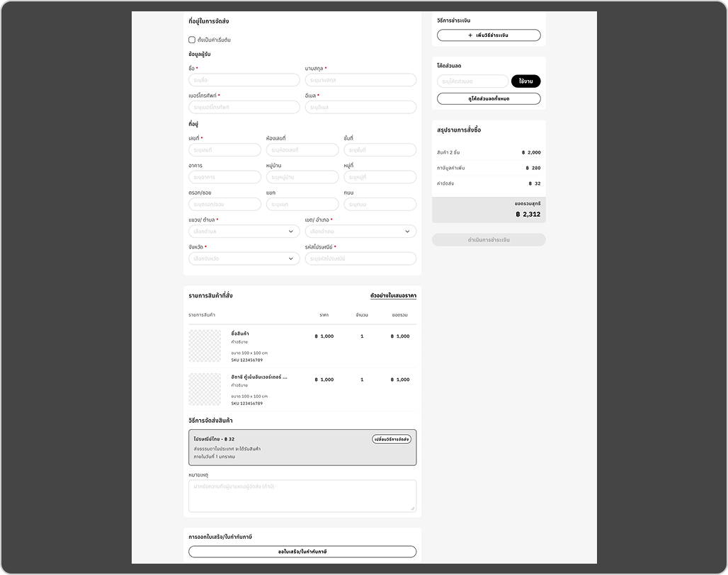
Task: Click the first product thumbnail image
Action: tap(205, 346)
